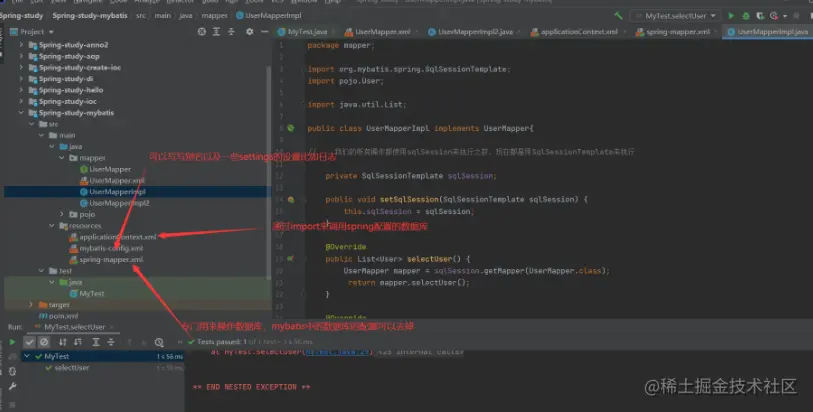
Task: Expand the Spring-study-hello module
Action: pos(21,90)
